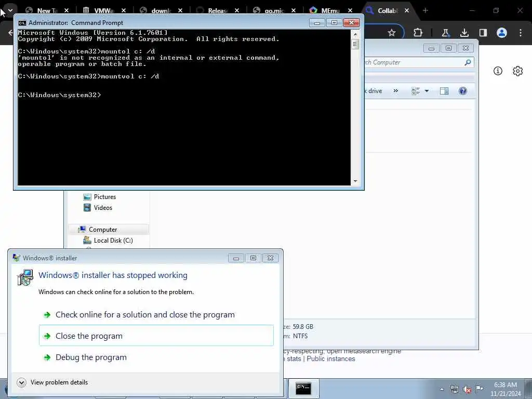Image resolution: width=532 pixels, height=399 pixels.
Task: Click the muted volume tray icon
Action: [x=467, y=390]
